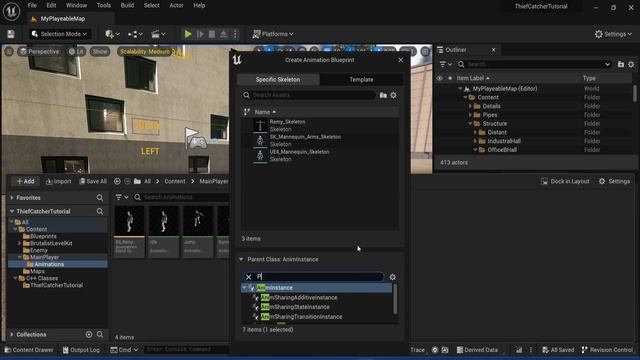This screenshot has height=360, width=640.
Task: Search ThiefCatcherTutorial tree magnifier icon
Action: 100,211
